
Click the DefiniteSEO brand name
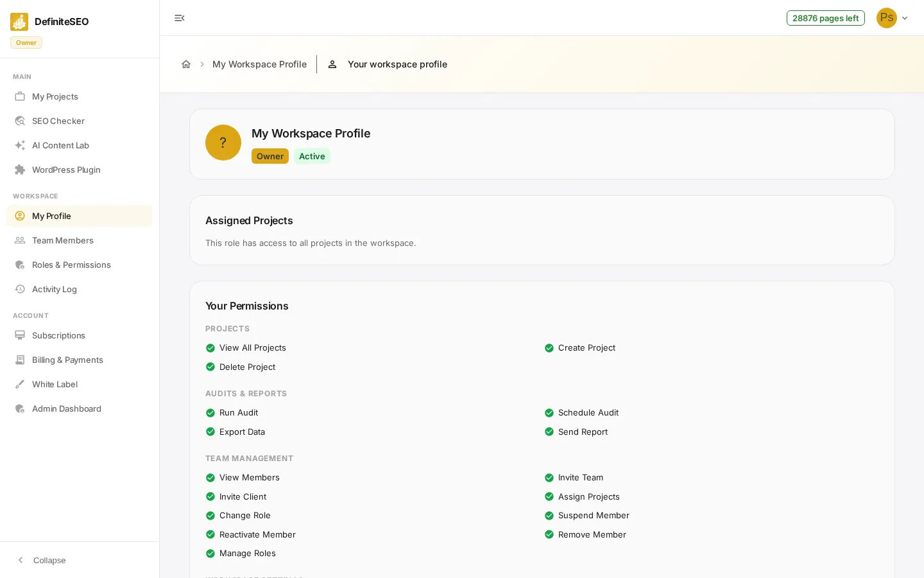(62, 21)
